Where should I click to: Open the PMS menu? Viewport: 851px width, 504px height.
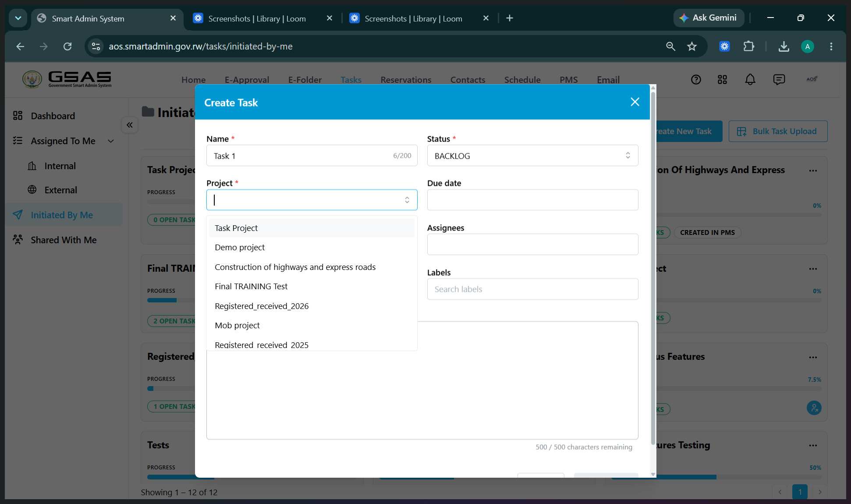tap(568, 80)
